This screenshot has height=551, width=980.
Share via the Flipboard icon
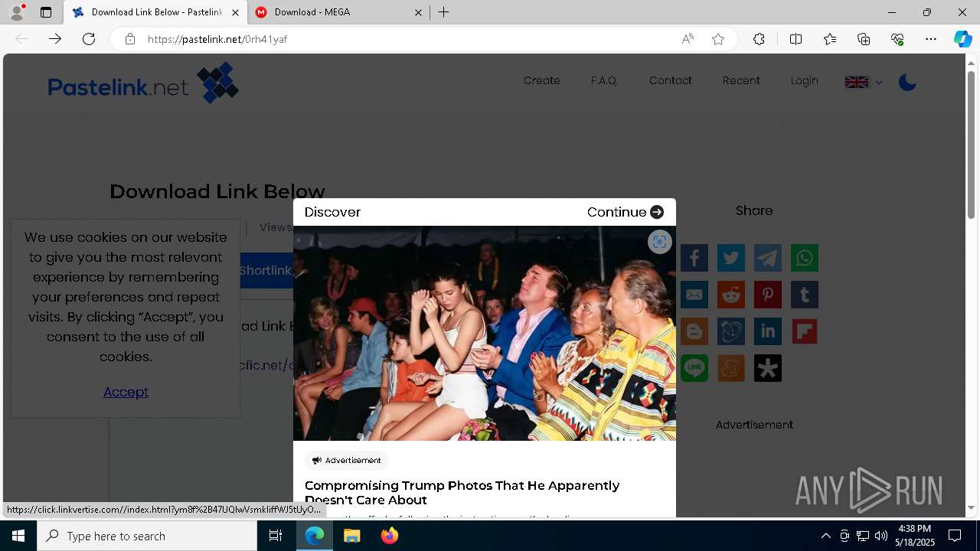(805, 331)
